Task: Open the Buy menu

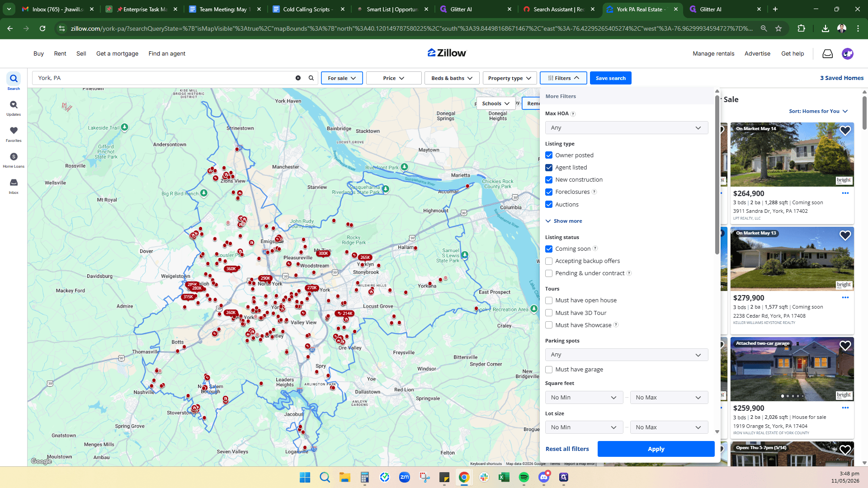Action: coord(38,54)
